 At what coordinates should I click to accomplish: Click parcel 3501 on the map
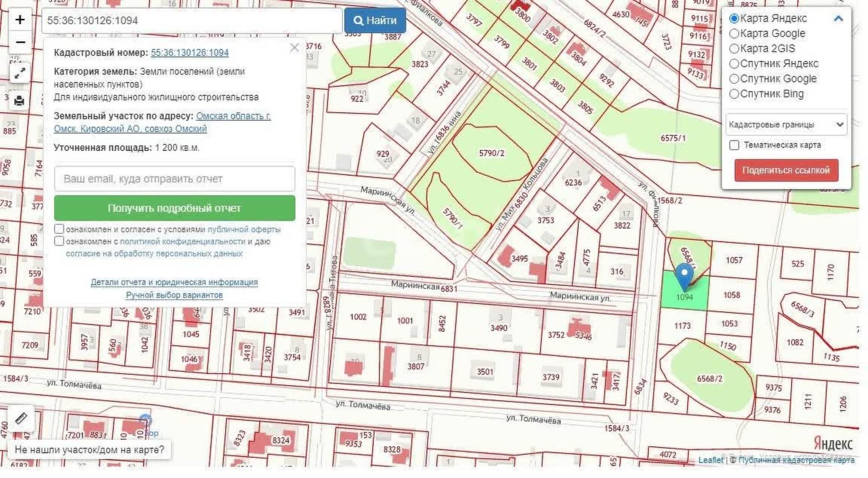485,372
